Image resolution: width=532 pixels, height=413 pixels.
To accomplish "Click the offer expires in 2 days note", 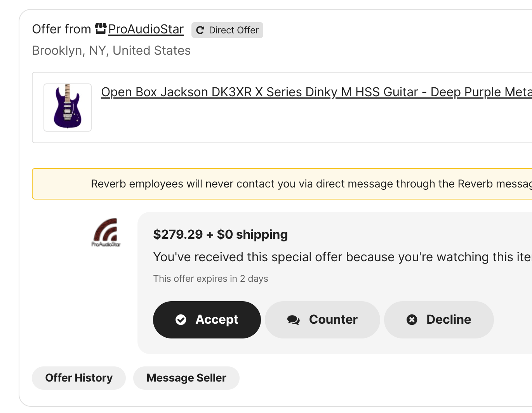I will point(210,279).
